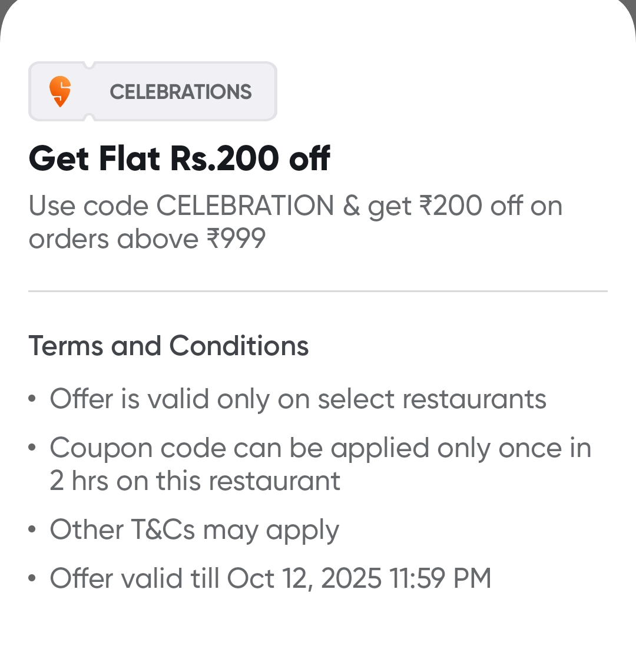636x672 pixels.
Task: Select "Offer is valid only on select restaurants"
Action: [298, 399]
